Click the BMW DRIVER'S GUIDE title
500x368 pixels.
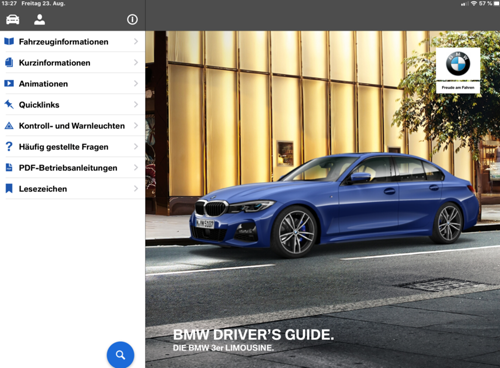253,335
